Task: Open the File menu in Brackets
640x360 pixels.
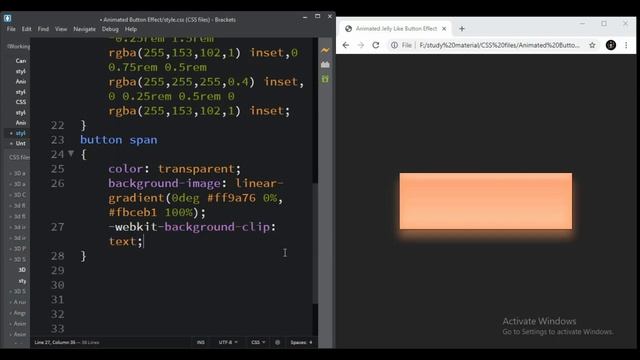Action: click(11, 29)
